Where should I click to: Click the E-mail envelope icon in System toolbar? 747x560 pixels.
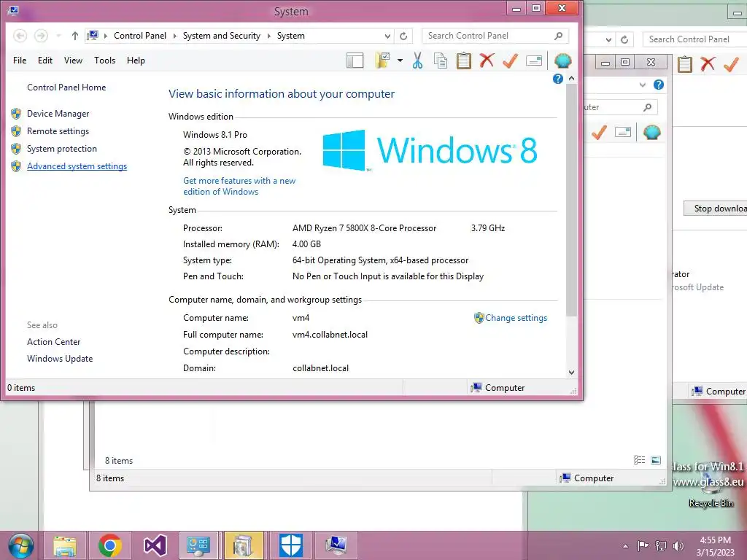pyautogui.click(x=534, y=61)
